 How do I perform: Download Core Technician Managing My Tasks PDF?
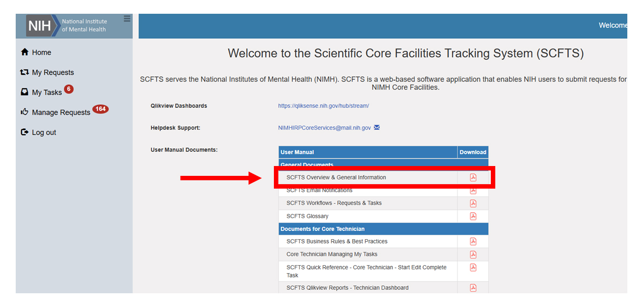(x=473, y=254)
